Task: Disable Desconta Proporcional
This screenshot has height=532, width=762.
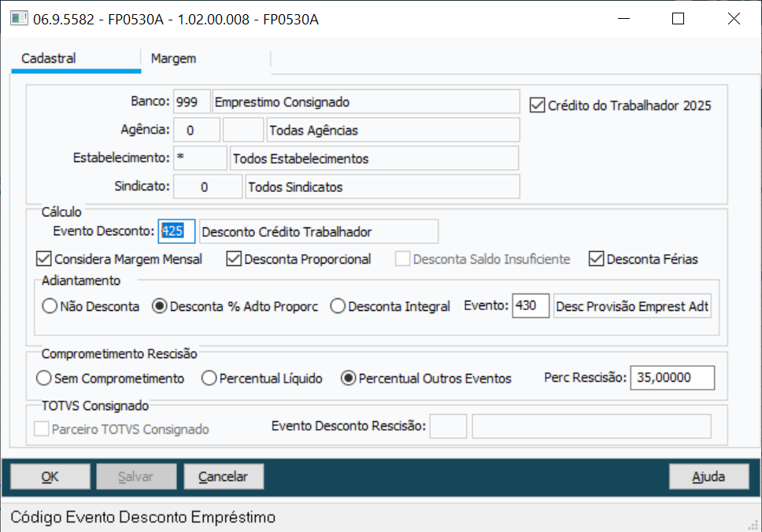Action: click(234, 258)
